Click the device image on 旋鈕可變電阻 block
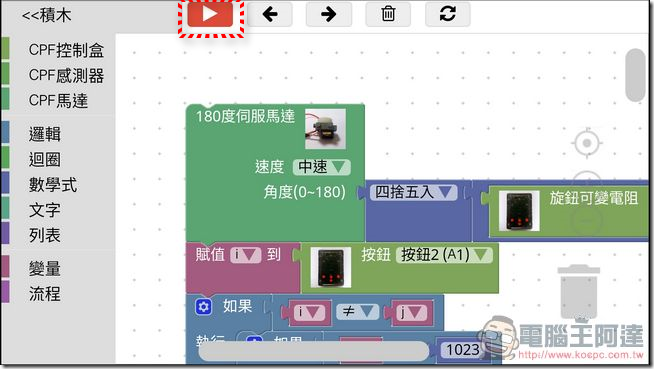The image size is (654, 369). pyautogui.click(x=519, y=211)
